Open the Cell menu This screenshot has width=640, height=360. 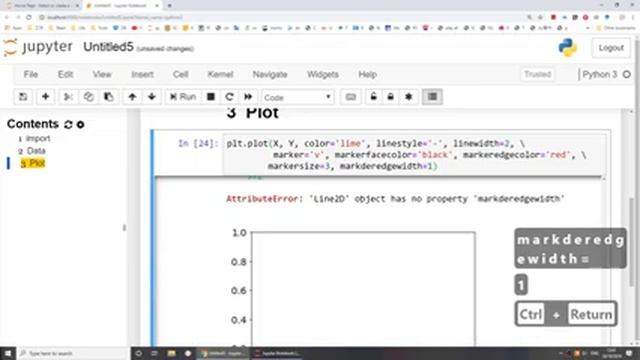point(180,74)
